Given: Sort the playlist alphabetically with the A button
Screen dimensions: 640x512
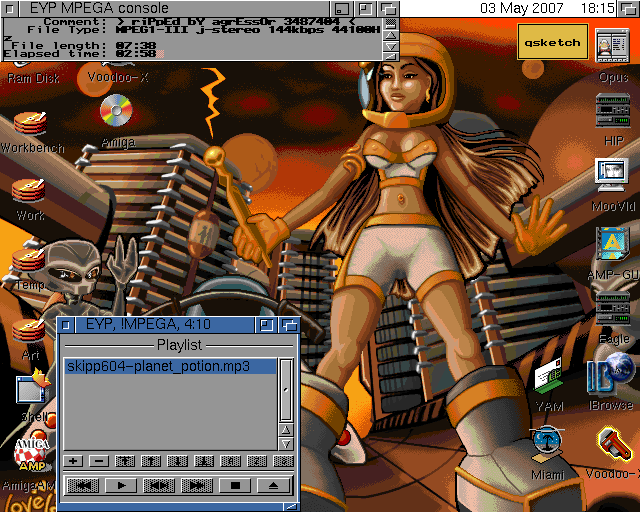Looking at the screenshot, I should pyautogui.click(x=230, y=461).
